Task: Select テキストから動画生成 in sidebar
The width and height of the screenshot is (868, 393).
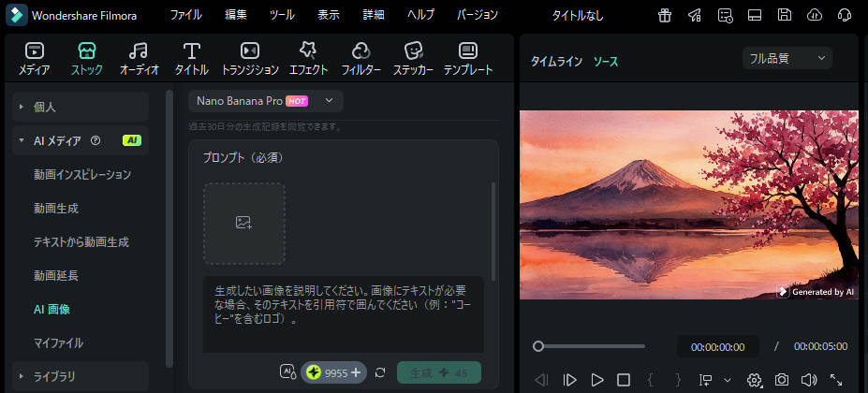Action: tap(81, 242)
